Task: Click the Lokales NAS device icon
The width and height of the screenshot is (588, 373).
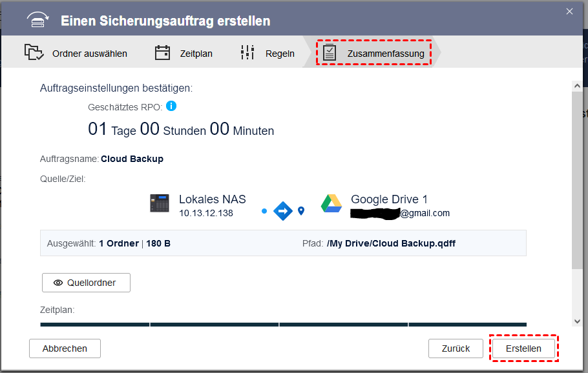Action: pos(160,203)
